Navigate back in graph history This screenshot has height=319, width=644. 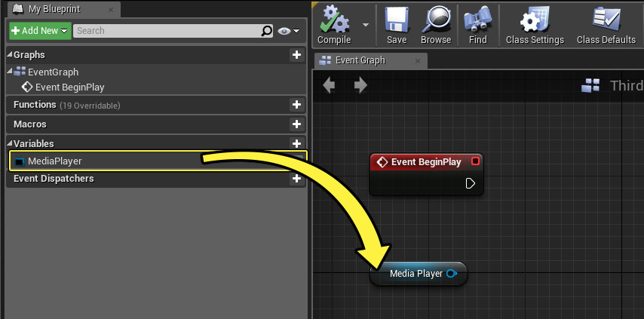point(329,85)
